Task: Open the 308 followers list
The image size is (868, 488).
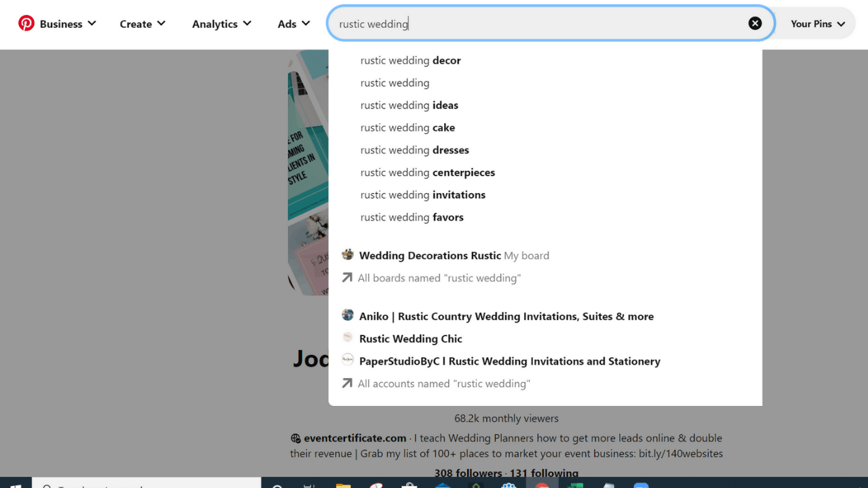Action: [468, 473]
